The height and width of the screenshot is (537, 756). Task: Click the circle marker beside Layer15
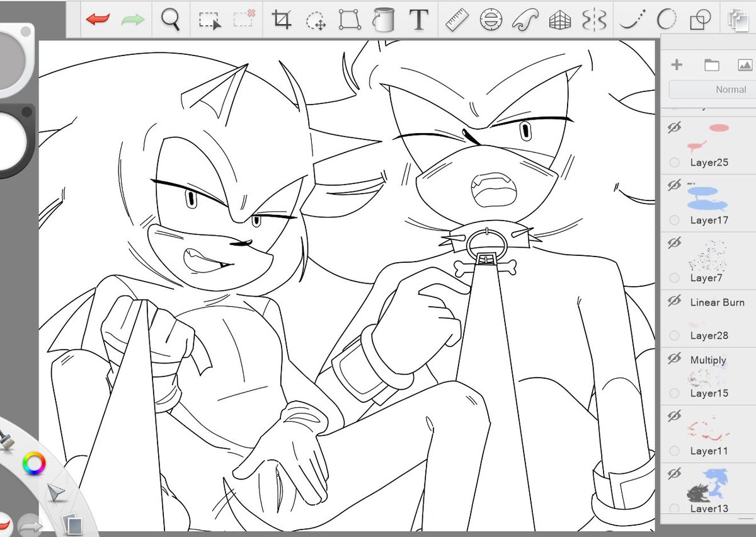coord(675,393)
